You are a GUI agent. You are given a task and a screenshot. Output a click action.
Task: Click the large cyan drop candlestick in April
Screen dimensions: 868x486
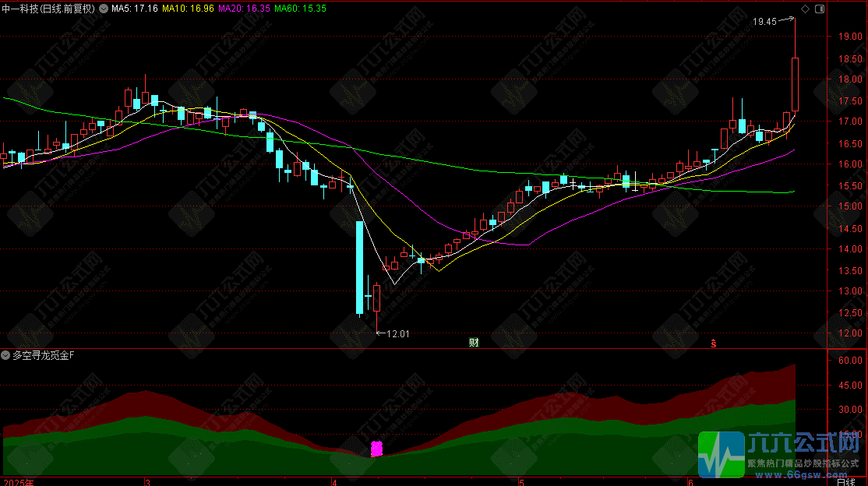[x=359, y=267]
